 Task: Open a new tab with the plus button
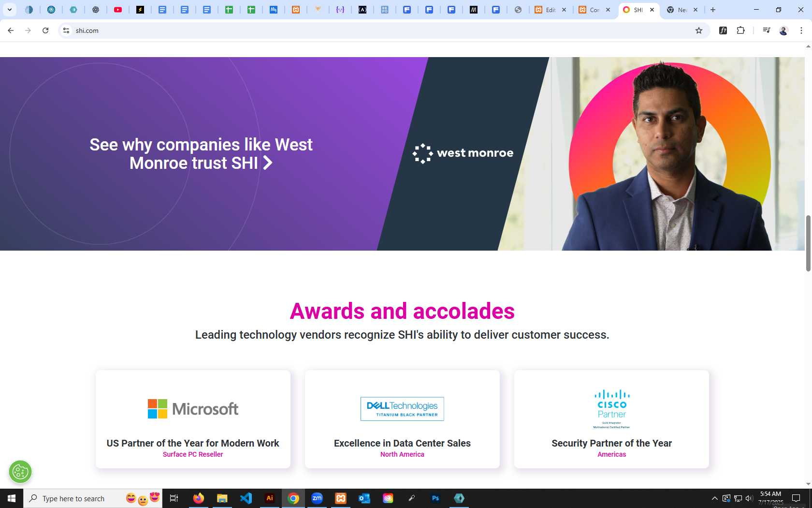[713, 10]
